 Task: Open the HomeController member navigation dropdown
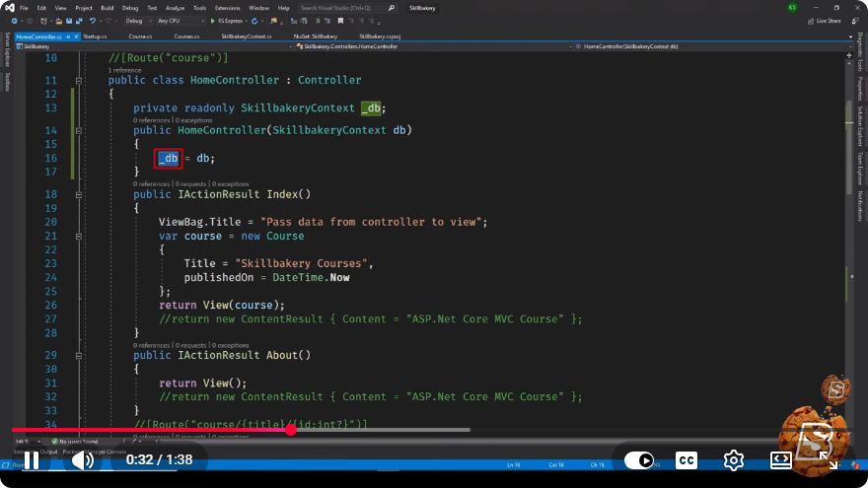click(x=712, y=46)
